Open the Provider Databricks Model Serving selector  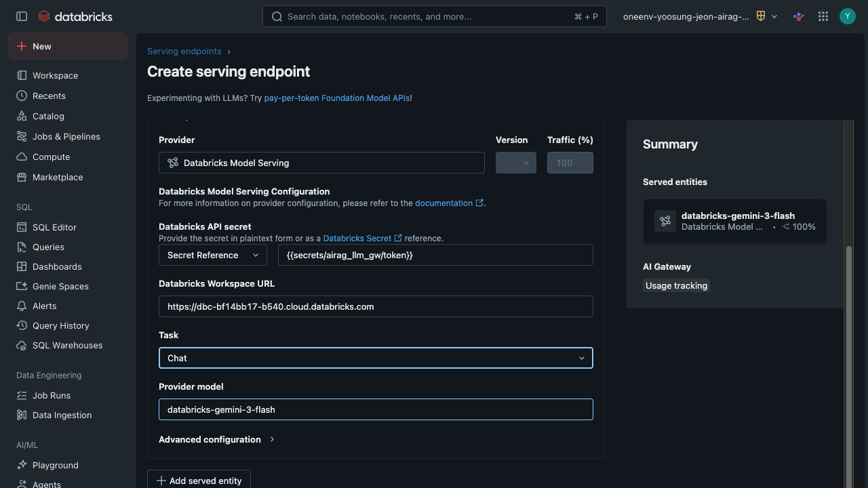pyautogui.click(x=321, y=163)
